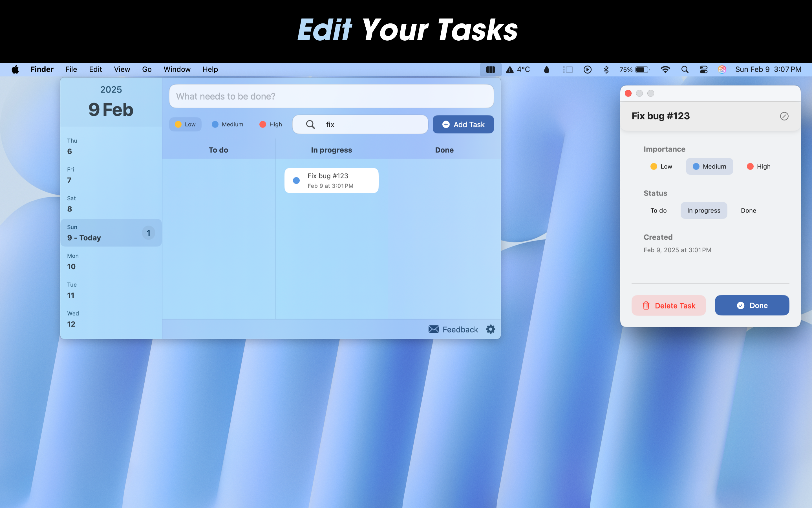Image resolution: width=812 pixels, height=508 pixels.
Task: Set task importance to Low in details
Action: 661,166
